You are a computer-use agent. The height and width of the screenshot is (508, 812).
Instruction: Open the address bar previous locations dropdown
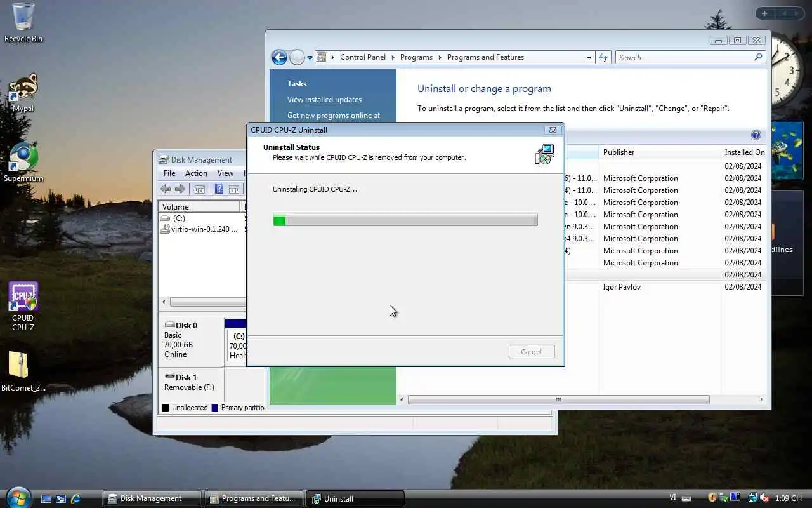(x=589, y=57)
